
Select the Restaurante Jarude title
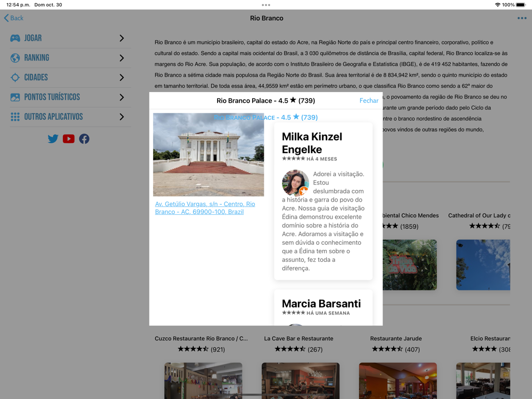tap(396, 338)
